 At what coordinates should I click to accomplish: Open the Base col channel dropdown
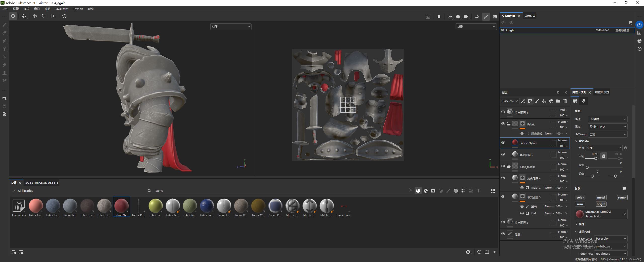point(510,101)
